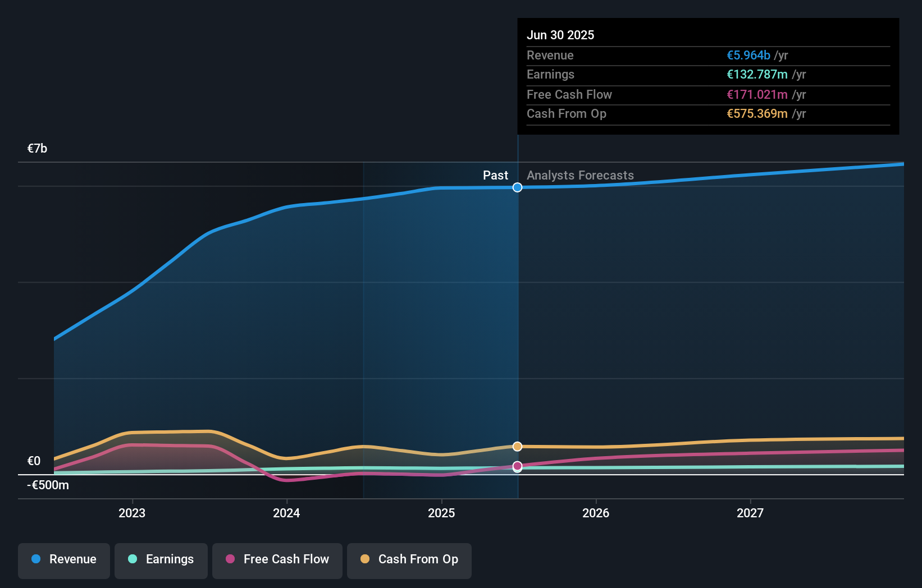
Task: Click the teal Earnings legend dot
Action: 132,559
